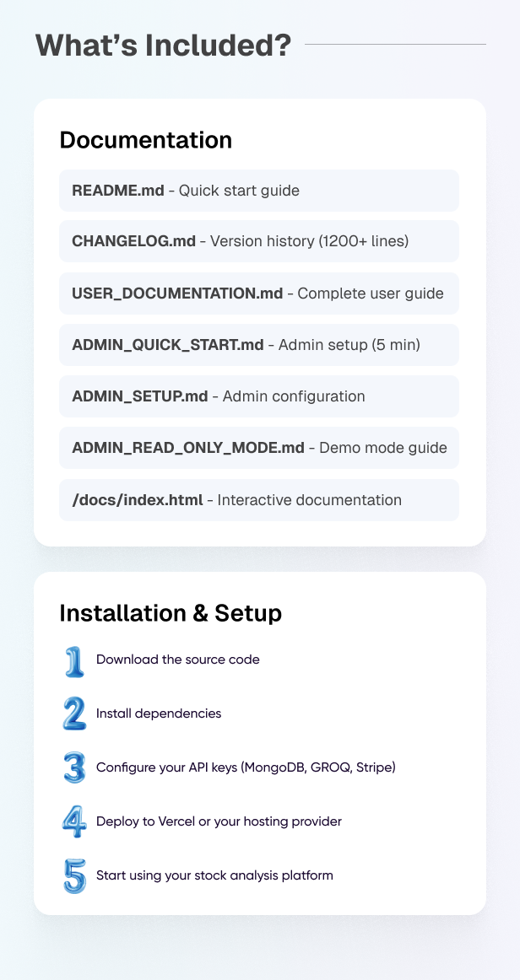This screenshot has width=520, height=980.
Task: Click the blue number 2 icon
Action: pyautogui.click(x=74, y=713)
